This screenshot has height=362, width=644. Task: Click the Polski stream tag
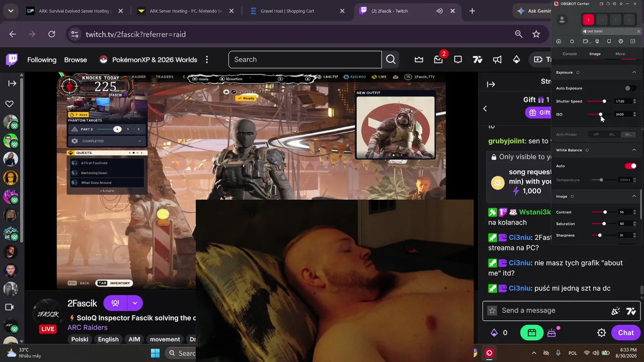[x=79, y=339]
